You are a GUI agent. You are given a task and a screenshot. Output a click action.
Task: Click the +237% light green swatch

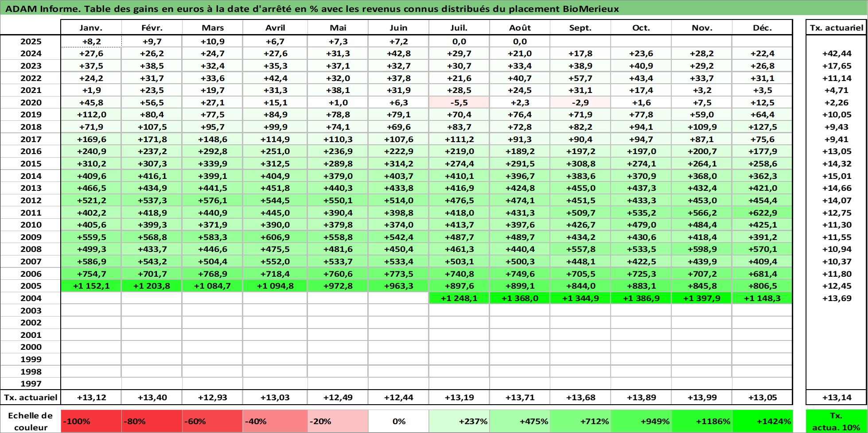(459, 421)
